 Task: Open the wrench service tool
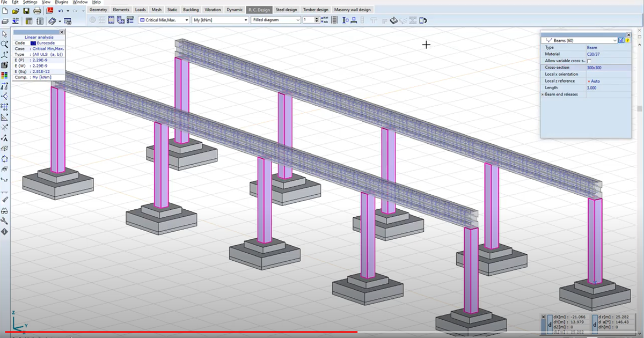pos(5,221)
